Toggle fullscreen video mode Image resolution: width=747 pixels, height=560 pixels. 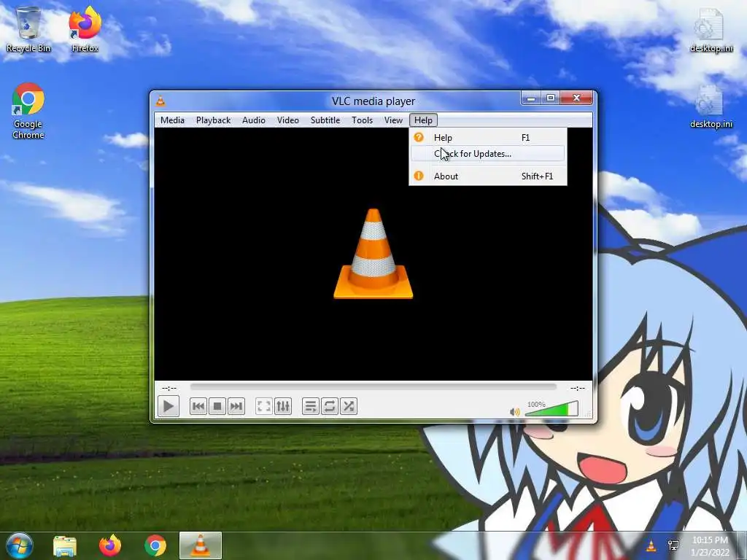[263, 406]
